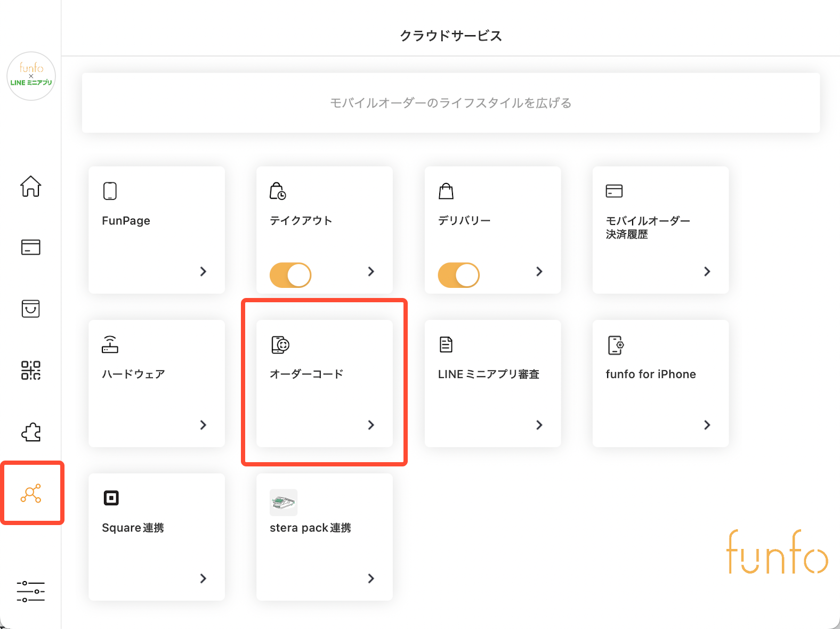The height and width of the screenshot is (629, 840).
Task: Click the funfo for iPhone device icon
Action: click(x=616, y=345)
